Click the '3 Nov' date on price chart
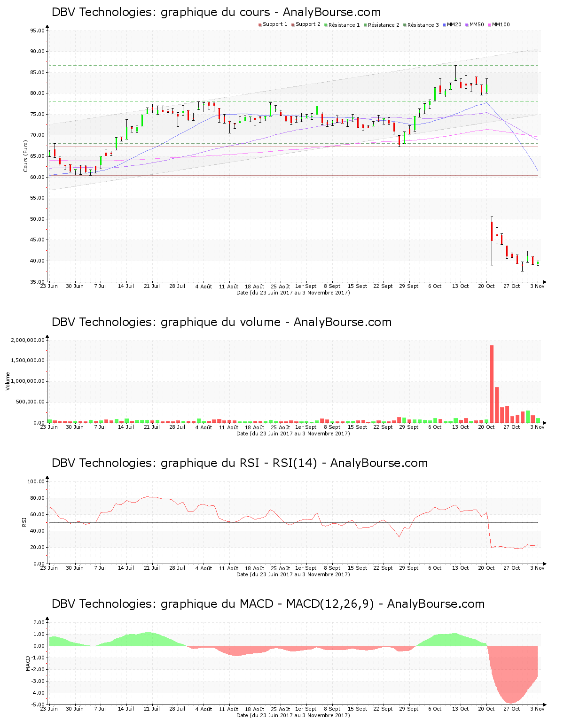The image size is (564, 728). click(x=537, y=286)
